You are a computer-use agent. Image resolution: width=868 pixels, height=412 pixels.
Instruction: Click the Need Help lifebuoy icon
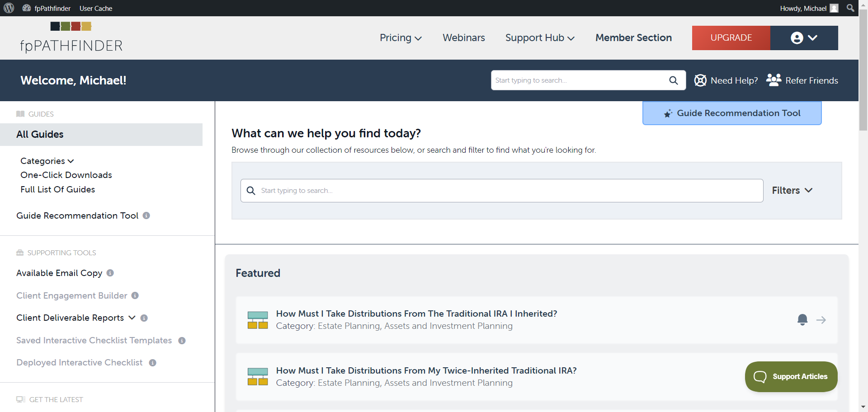[x=700, y=80]
